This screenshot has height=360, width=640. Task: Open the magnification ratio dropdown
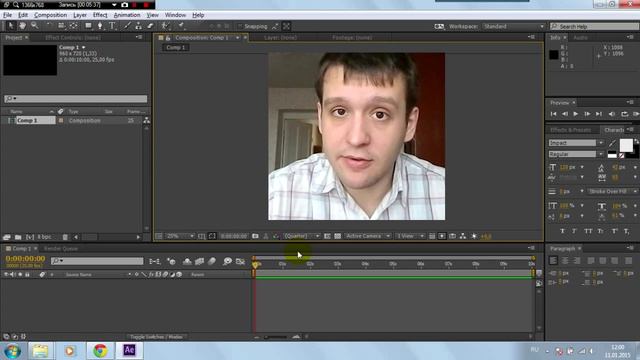tap(180, 236)
